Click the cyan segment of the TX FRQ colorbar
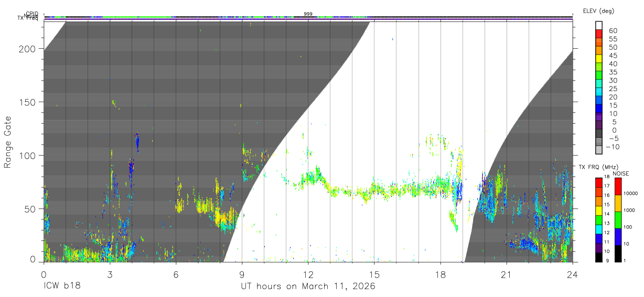 point(598,228)
